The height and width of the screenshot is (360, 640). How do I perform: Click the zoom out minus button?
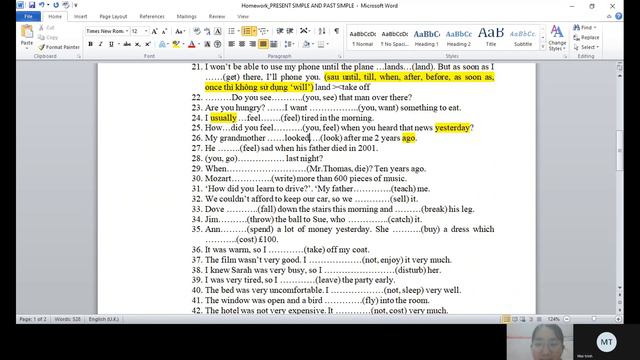click(x=567, y=319)
